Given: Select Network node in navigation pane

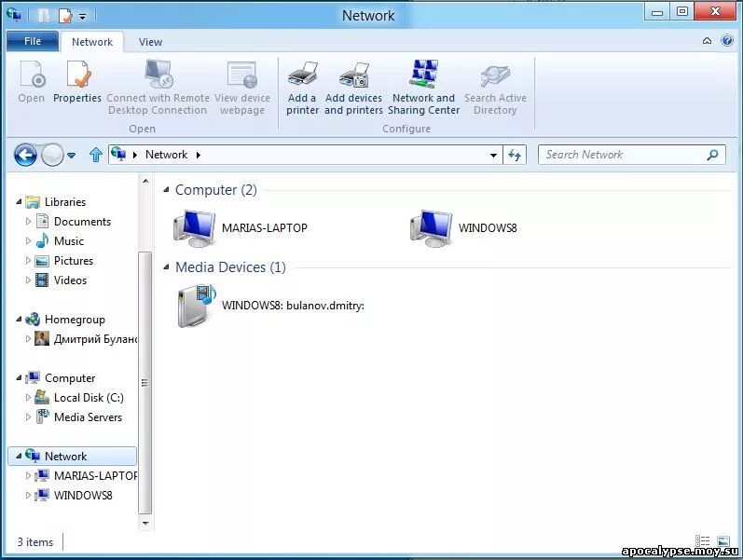Looking at the screenshot, I should (72, 457).
